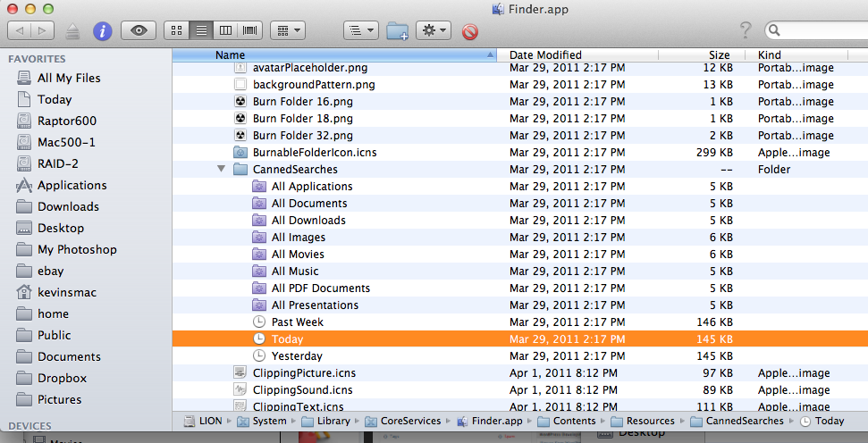Viewport: 868px width, 443px height.
Task: Open Mac500-1 drive in sidebar
Action: point(66,142)
